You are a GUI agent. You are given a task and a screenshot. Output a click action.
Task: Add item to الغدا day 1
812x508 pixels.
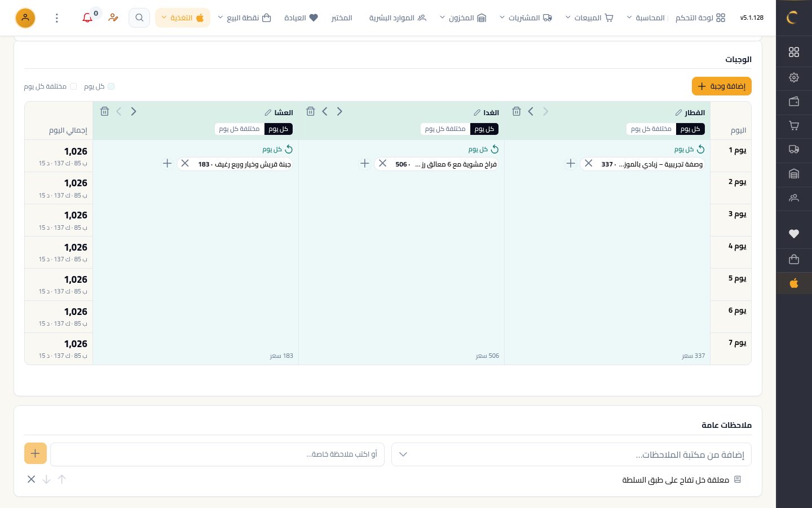pos(365,164)
